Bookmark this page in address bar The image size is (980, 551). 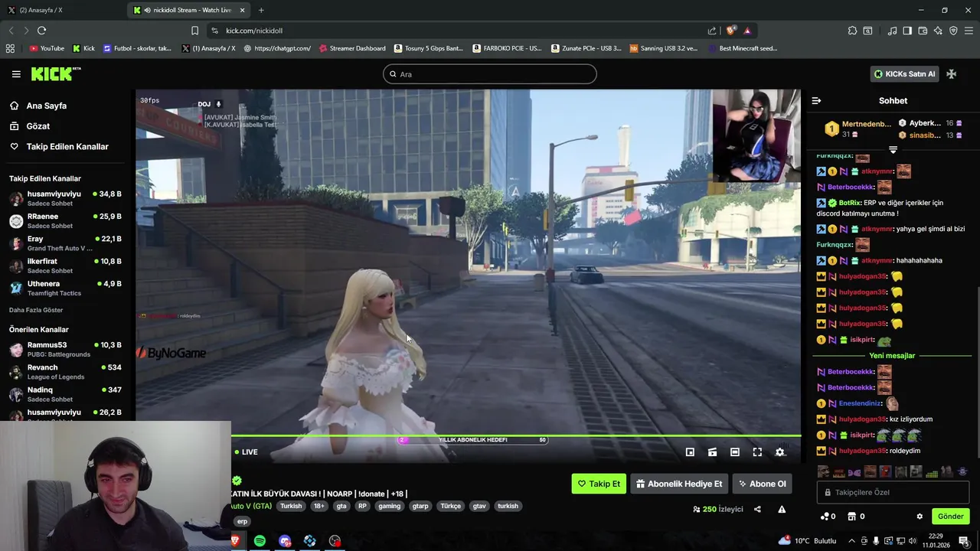tap(194, 31)
